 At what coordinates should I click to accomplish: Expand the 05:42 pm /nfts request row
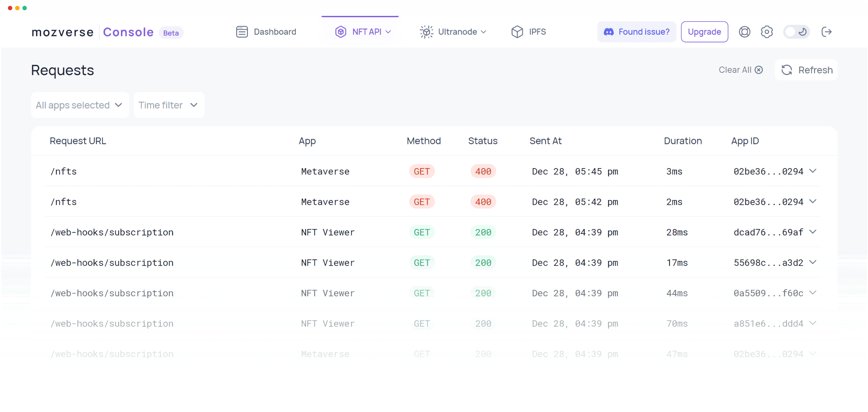813,202
